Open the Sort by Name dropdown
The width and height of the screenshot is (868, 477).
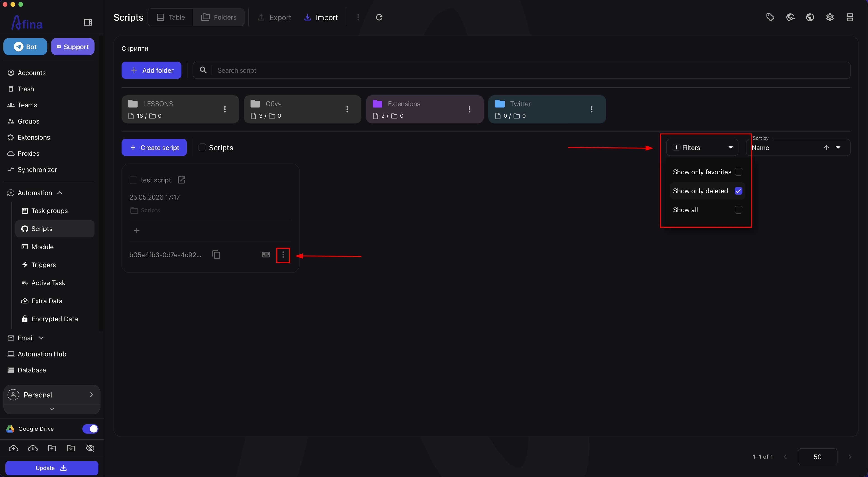tap(798, 148)
